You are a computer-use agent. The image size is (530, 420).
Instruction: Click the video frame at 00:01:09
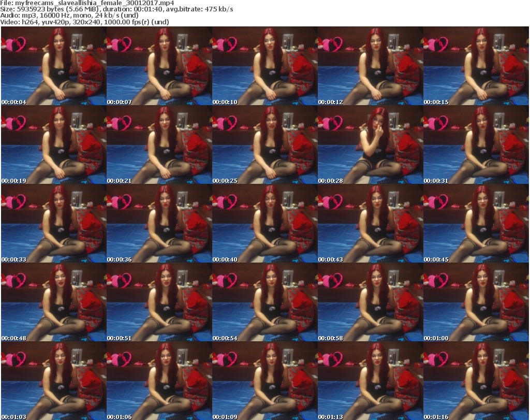(264, 381)
